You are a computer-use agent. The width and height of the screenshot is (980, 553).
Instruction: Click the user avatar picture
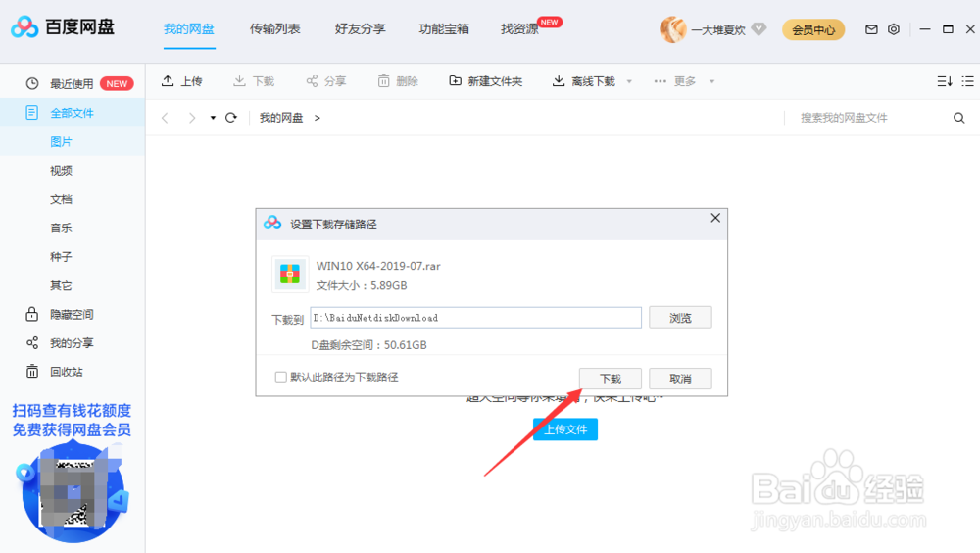point(672,29)
